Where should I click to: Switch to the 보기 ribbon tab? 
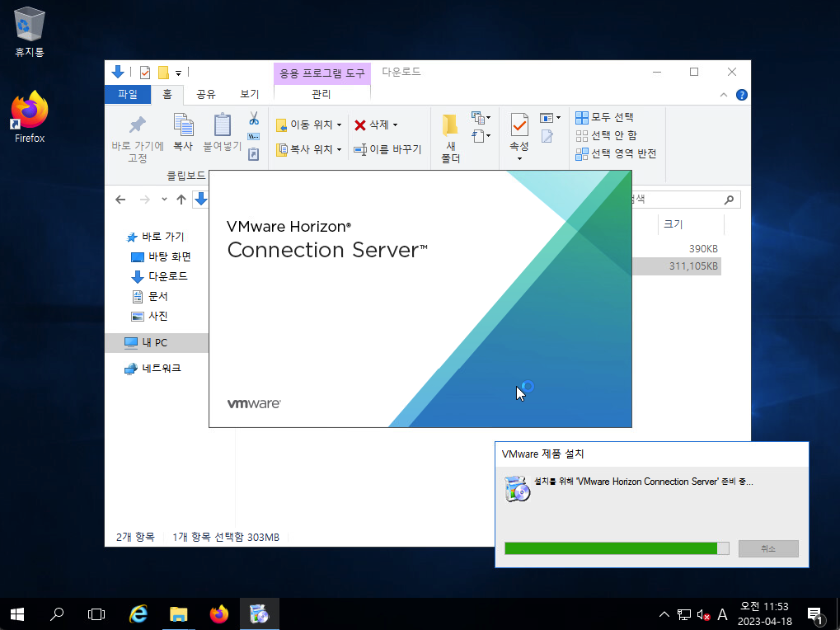coord(250,94)
